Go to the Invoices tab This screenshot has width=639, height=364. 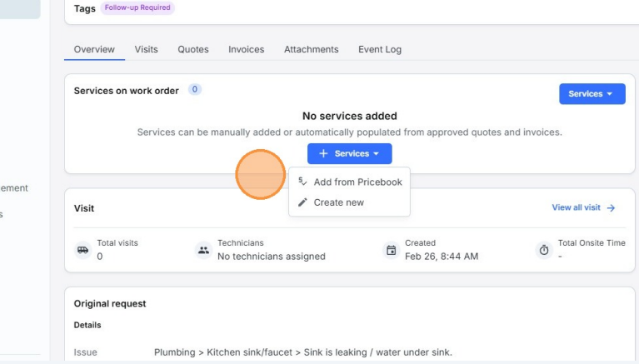tap(246, 50)
